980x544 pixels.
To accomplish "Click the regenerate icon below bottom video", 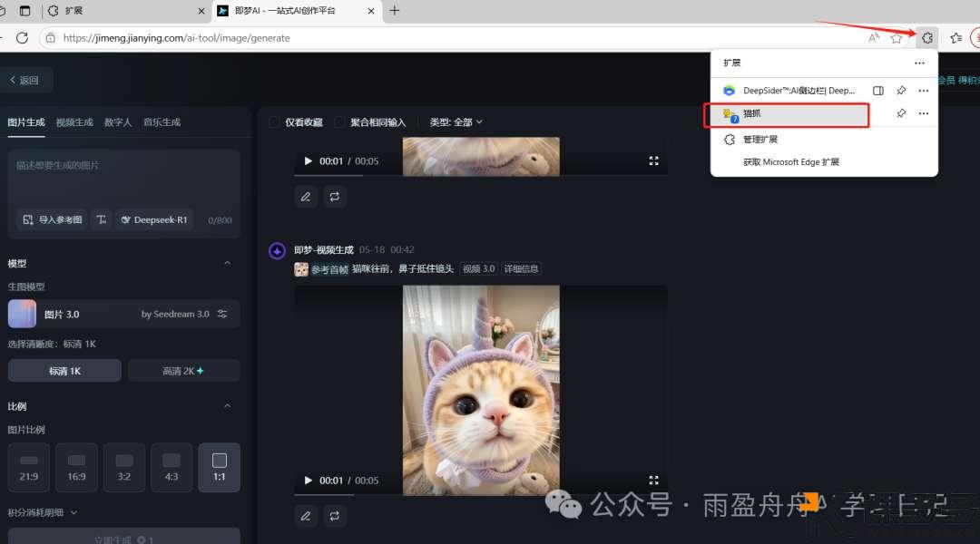I will [335, 516].
